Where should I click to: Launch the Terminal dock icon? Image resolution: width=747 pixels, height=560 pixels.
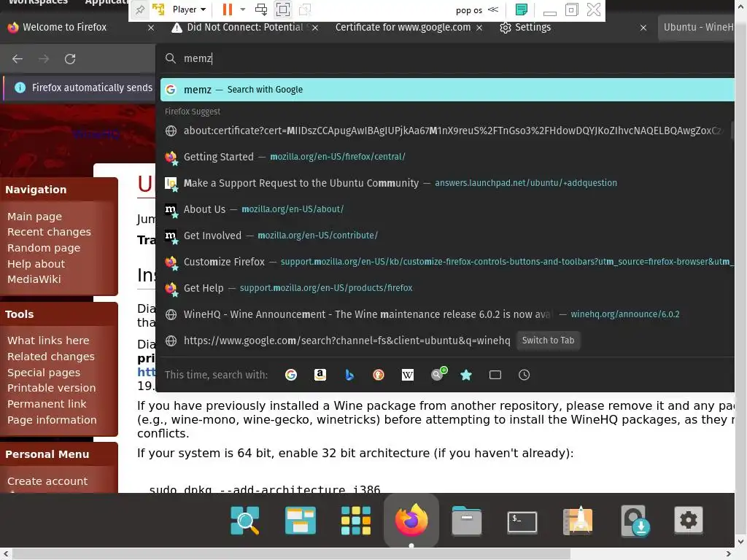pos(522,522)
